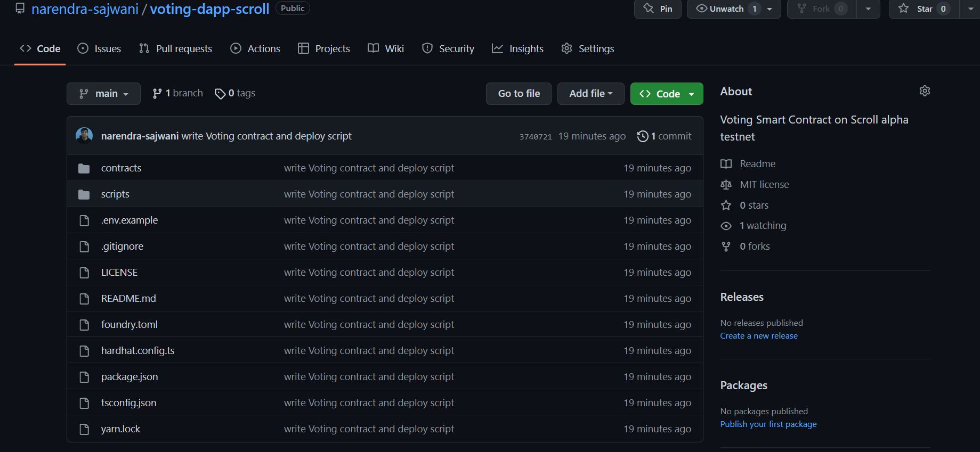Click file icon beside package.json

84,377
